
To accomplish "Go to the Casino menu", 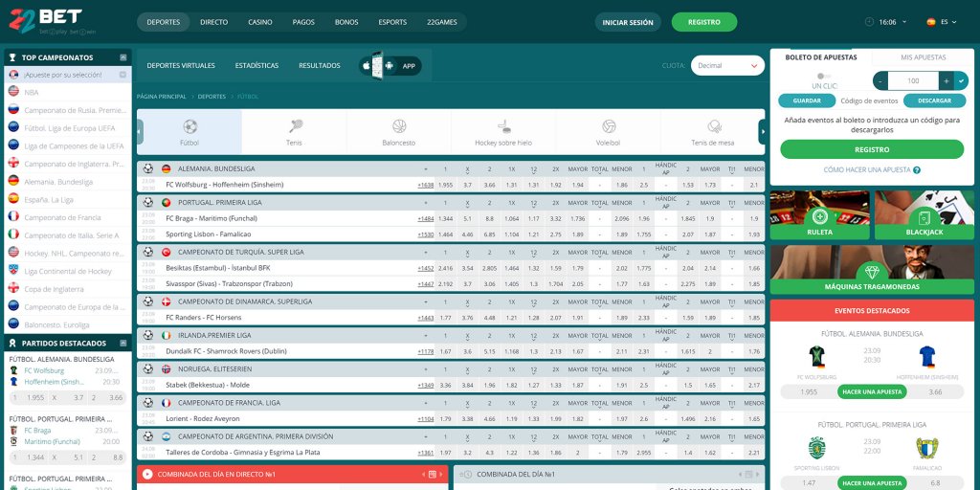I will [260, 22].
